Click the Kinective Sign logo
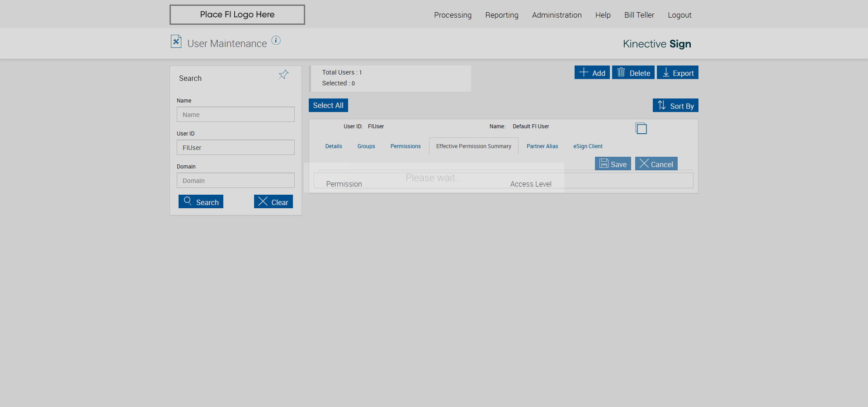The height and width of the screenshot is (407, 868). [x=657, y=44]
